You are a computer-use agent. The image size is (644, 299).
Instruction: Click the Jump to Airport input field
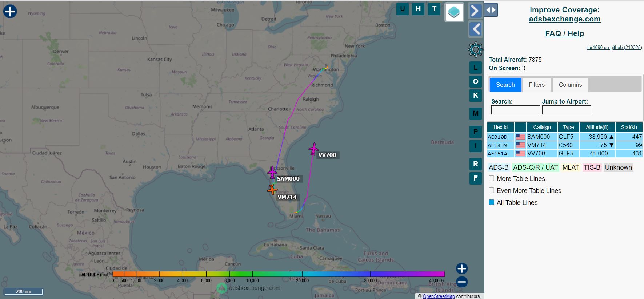click(567, 110)
